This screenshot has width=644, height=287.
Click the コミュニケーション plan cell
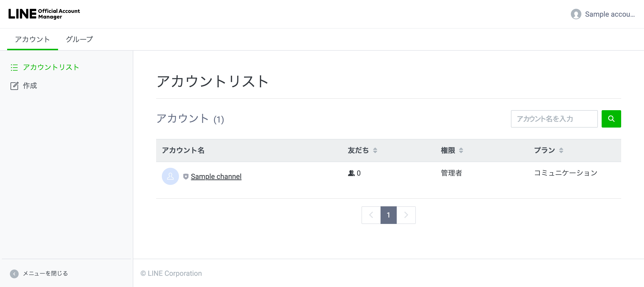click(x=566, y=173)
